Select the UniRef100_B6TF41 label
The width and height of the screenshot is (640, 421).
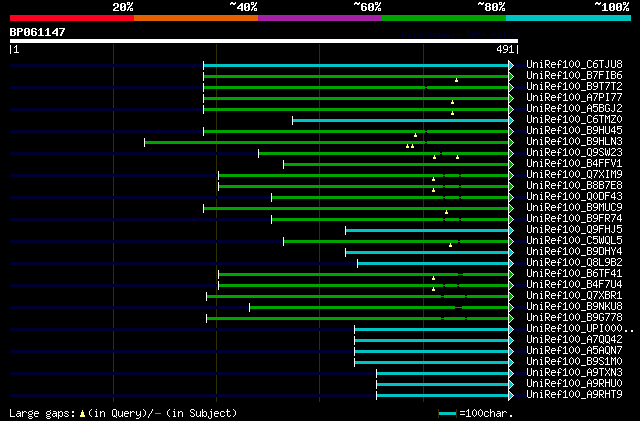pos(574,274)
